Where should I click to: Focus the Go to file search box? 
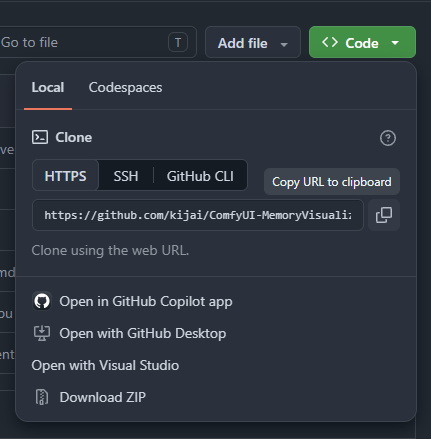point(98,42)
